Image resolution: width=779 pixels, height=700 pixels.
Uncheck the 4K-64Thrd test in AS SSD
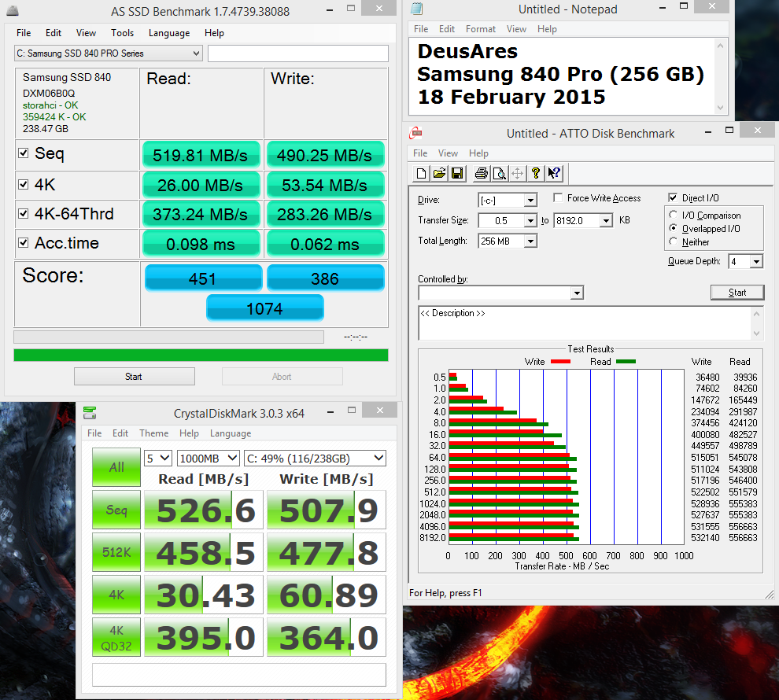24,213
